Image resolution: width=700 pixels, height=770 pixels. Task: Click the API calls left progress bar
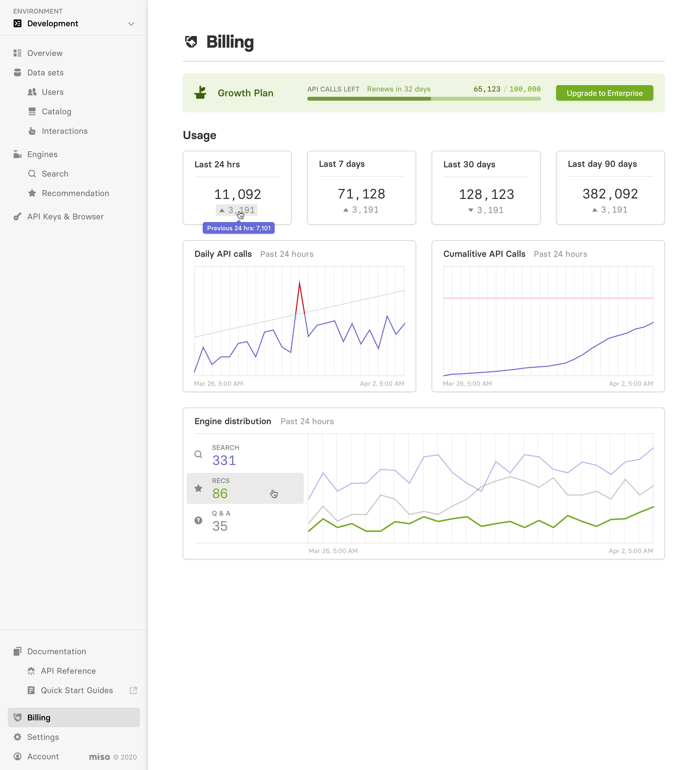point(424,98)
